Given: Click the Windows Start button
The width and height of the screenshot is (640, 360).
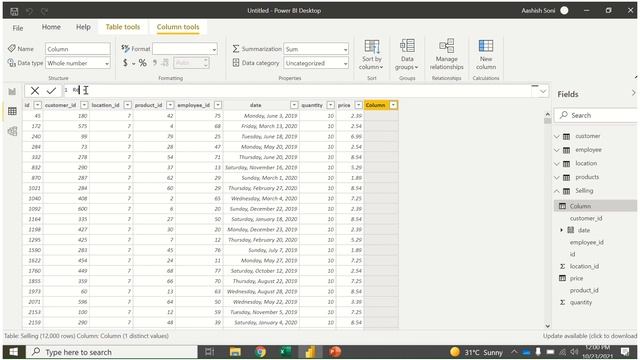Looking at the screenshot, I should (x=13, y=352).
